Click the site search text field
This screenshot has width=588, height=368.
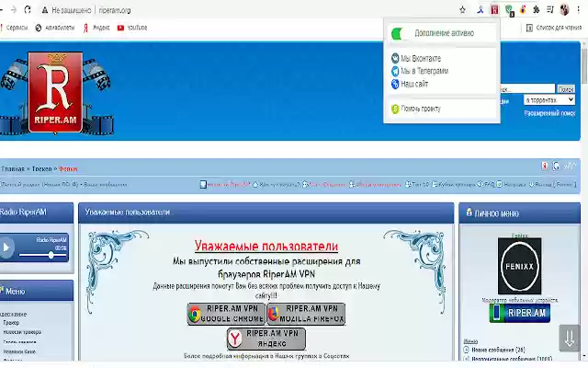point(526,89)
